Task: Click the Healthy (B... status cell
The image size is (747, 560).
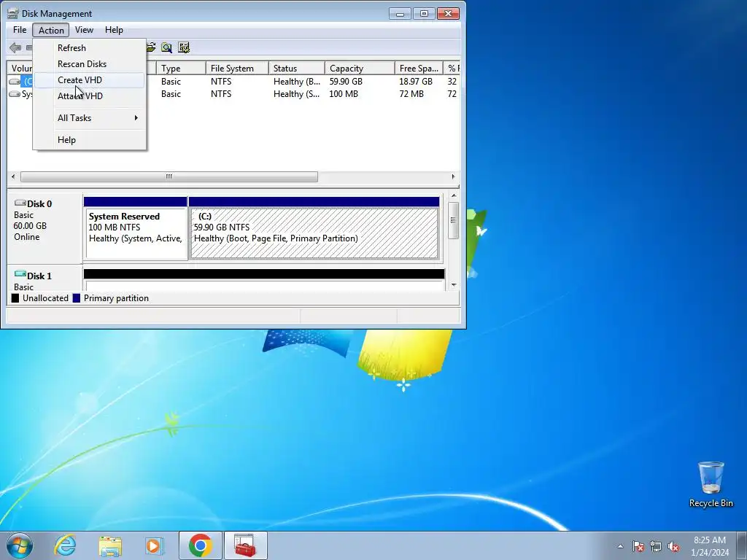Action: click(296, 82)
